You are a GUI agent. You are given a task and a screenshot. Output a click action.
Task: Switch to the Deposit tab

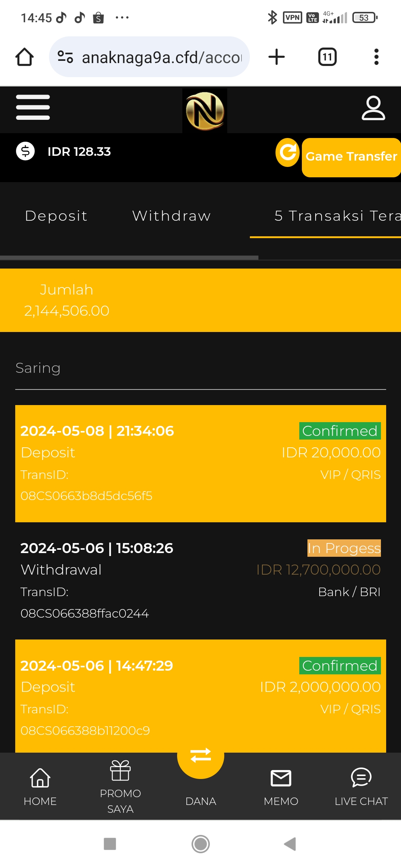click(56, 216)
